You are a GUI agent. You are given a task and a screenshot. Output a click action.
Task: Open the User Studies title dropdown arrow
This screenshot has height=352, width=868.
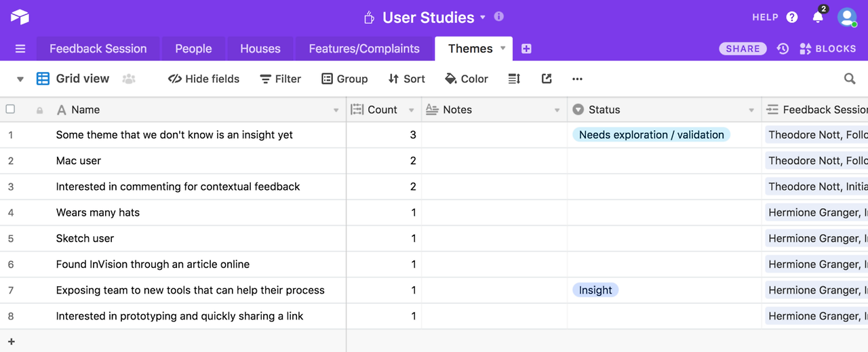[x=483, y=18]
